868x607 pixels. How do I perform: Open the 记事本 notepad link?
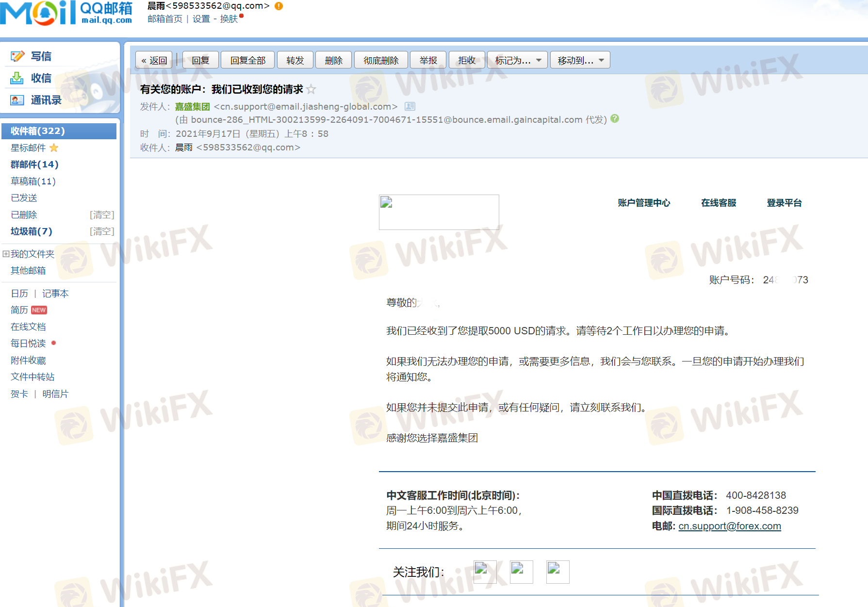pos(55,294)
